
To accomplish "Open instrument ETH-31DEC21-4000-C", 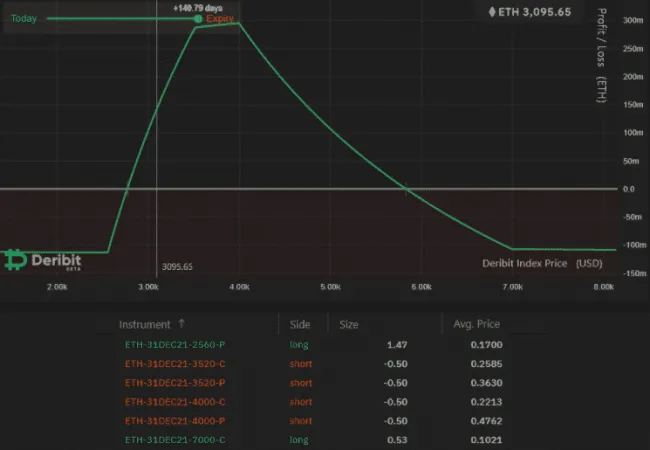I will [175, 402].
